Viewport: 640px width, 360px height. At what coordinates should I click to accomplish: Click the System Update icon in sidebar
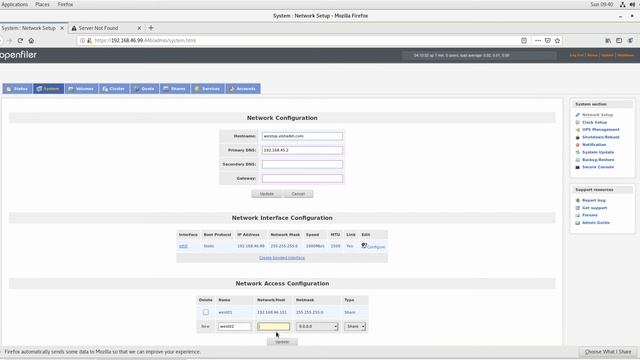tap(578, 152)
